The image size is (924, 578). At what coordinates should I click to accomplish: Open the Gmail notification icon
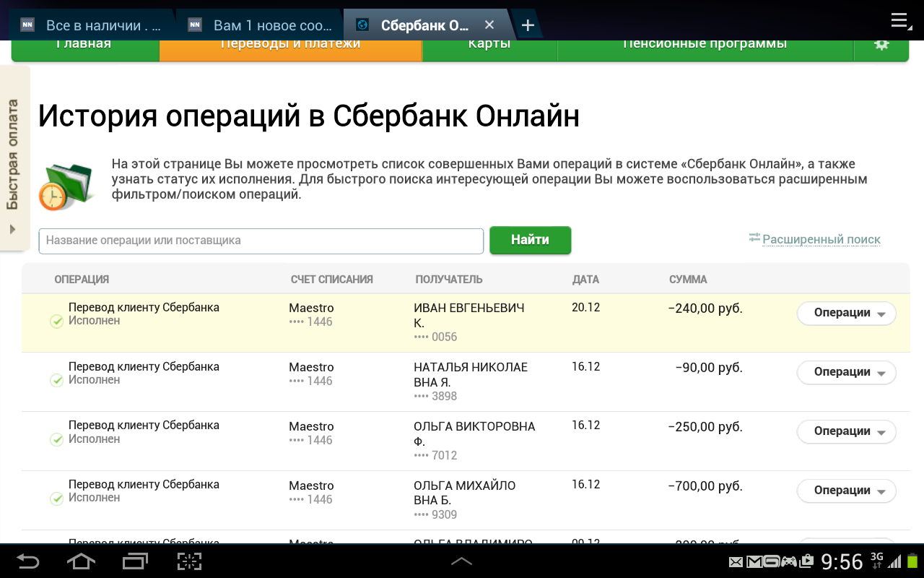tap(754, 562)
